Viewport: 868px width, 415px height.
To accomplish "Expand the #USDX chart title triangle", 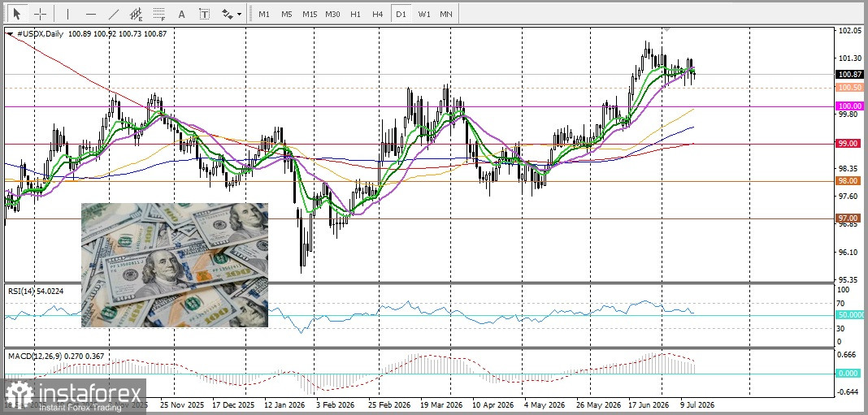I will coord(10,34).
